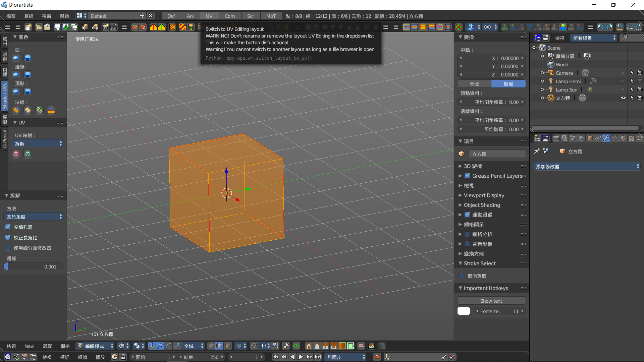Viewport: 644px width, 362px height.
Task: Enable the 使用細分面修改器 checkbox
Action: coord(8,248)
